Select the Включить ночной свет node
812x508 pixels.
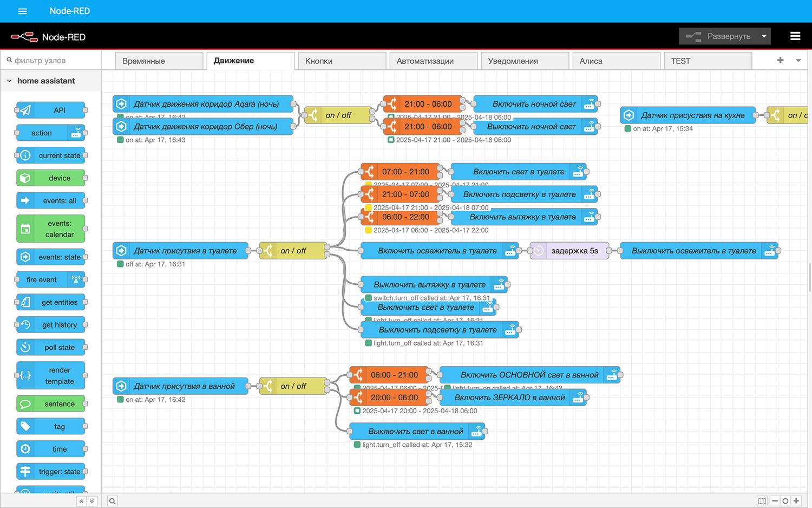pos(535,104)
